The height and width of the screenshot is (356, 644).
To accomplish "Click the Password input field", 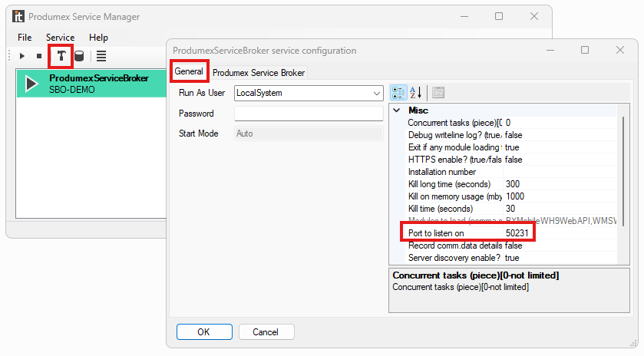I will (x=308, y=114).
